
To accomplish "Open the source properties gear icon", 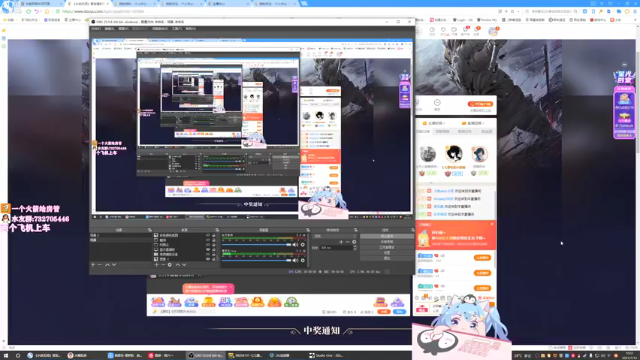I will 170,264.
